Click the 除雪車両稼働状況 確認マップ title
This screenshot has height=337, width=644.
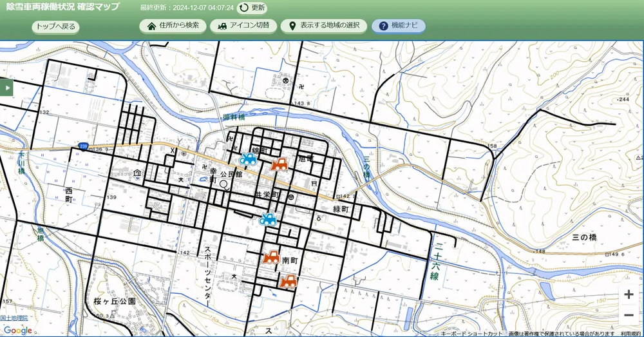coord(62,7)
